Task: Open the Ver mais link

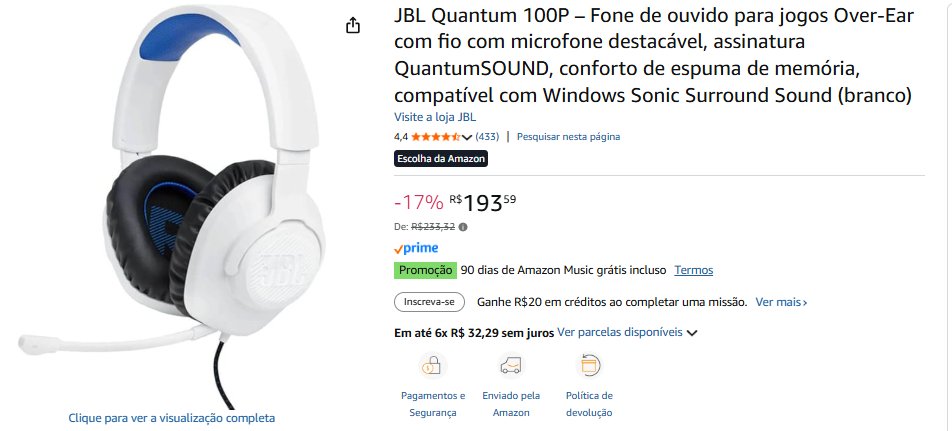Action: pos(781,301)
